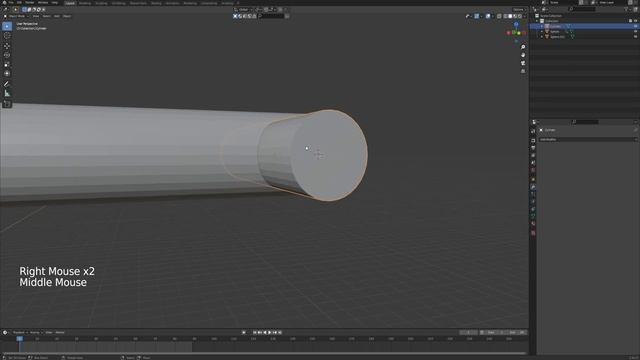Collapse the Collection tree in outliner

537,21
